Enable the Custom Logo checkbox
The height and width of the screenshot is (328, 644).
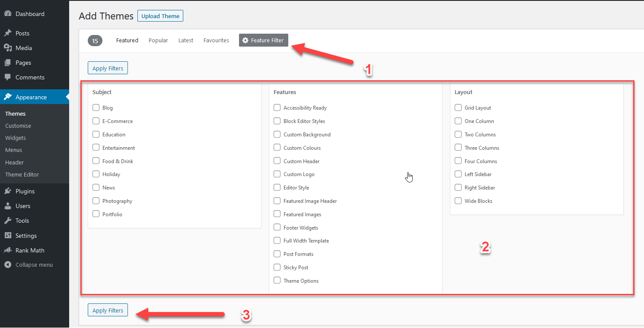click(277, 174)
